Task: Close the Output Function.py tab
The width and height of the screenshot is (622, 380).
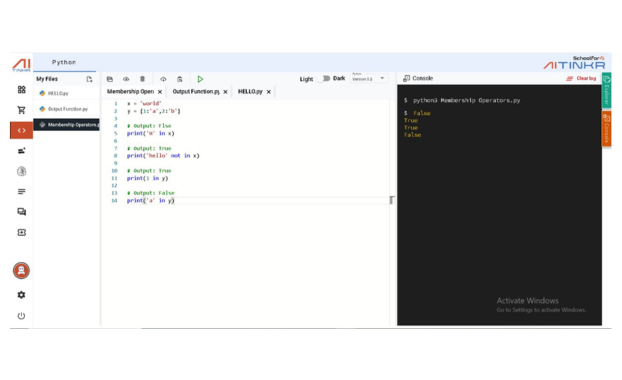Action: (225, 92)
